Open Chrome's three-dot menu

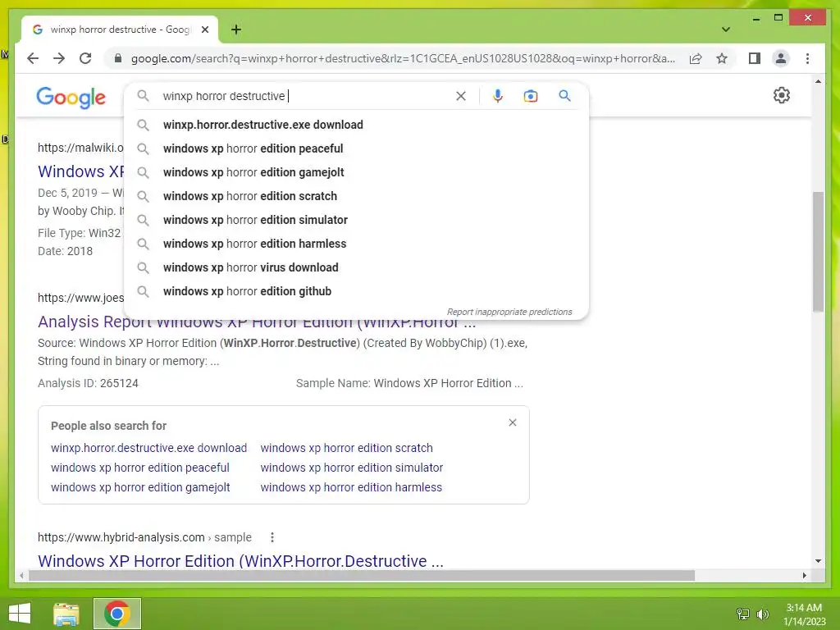807,58
